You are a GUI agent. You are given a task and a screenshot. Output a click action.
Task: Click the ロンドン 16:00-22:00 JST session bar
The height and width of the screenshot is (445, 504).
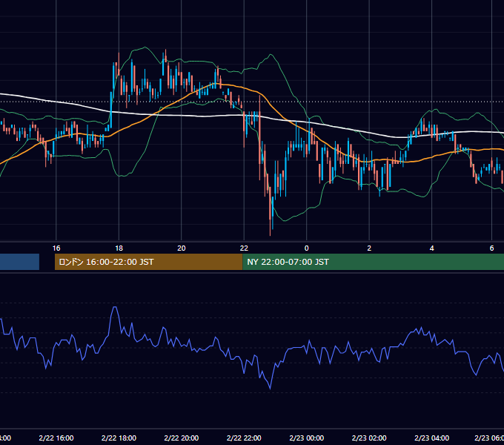[148, 262]
